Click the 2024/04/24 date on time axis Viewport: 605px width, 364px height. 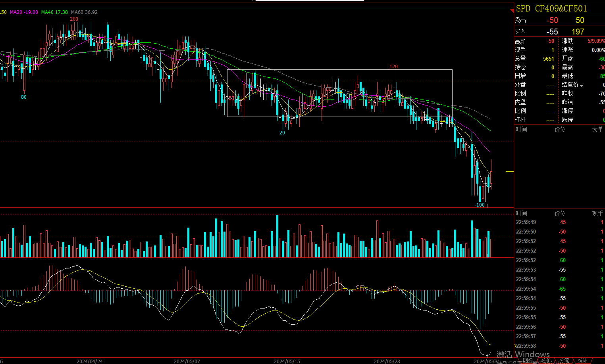tap(89, 361)
